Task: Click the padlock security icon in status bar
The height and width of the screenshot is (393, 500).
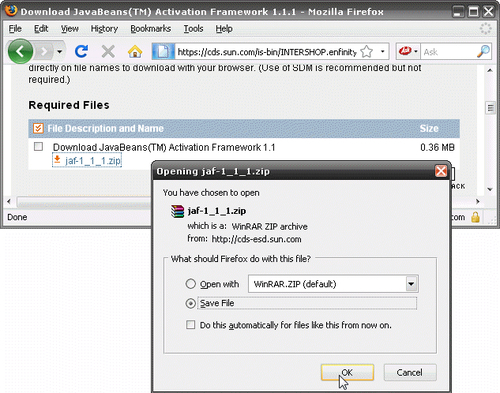Action: coord(475,217)
